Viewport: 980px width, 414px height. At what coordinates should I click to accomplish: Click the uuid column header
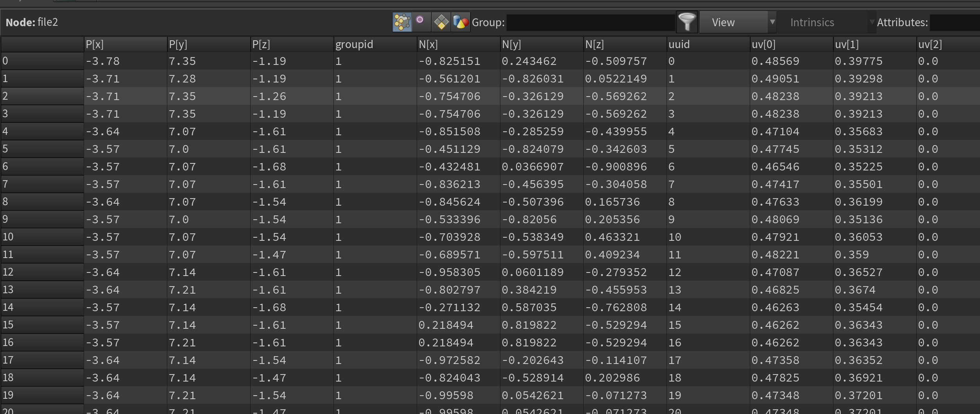point(708,44)
